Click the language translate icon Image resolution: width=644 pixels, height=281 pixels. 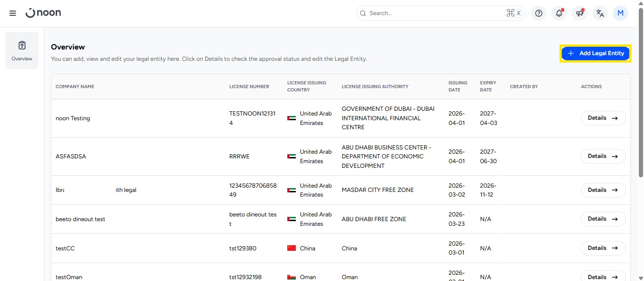pyautogui.click(x=600, y=13)
